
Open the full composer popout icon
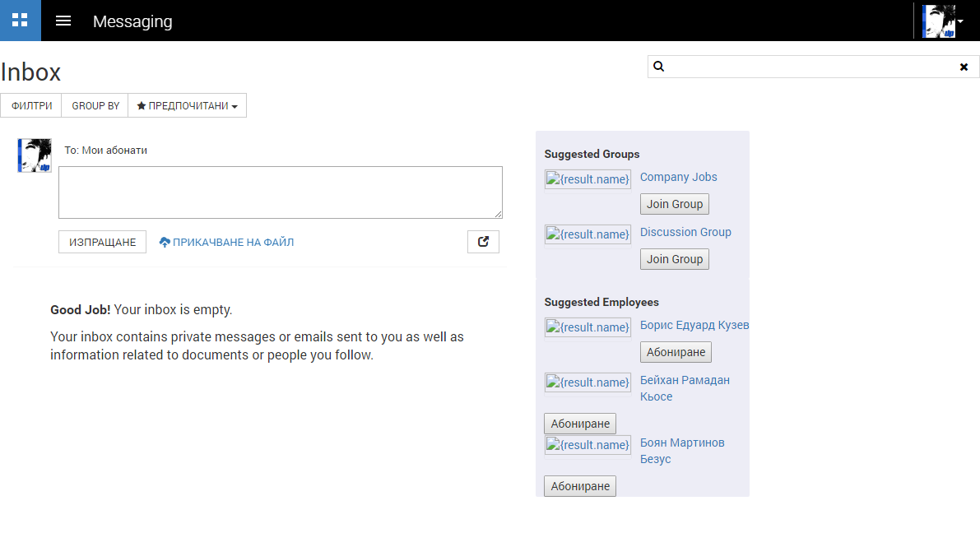[x=483, y=242]
